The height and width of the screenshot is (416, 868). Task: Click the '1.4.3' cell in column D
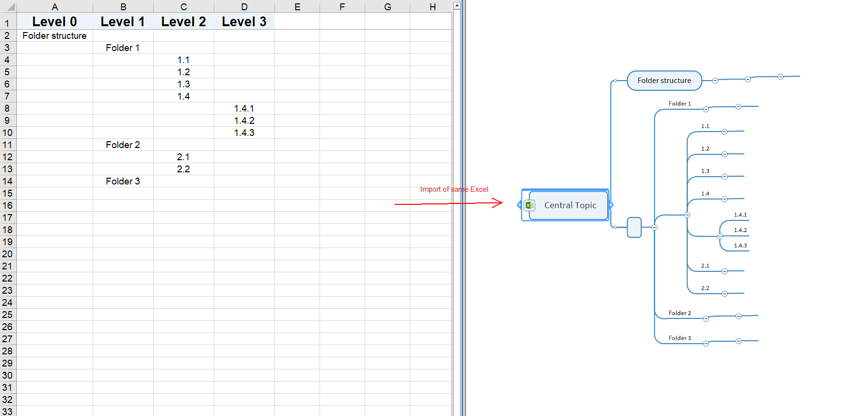[244, 133]
